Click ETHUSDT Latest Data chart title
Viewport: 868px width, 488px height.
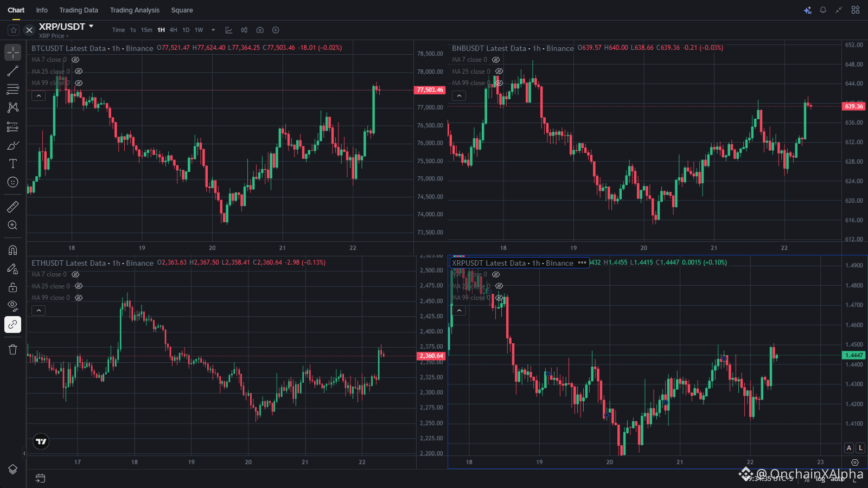(x=68, y=263)
